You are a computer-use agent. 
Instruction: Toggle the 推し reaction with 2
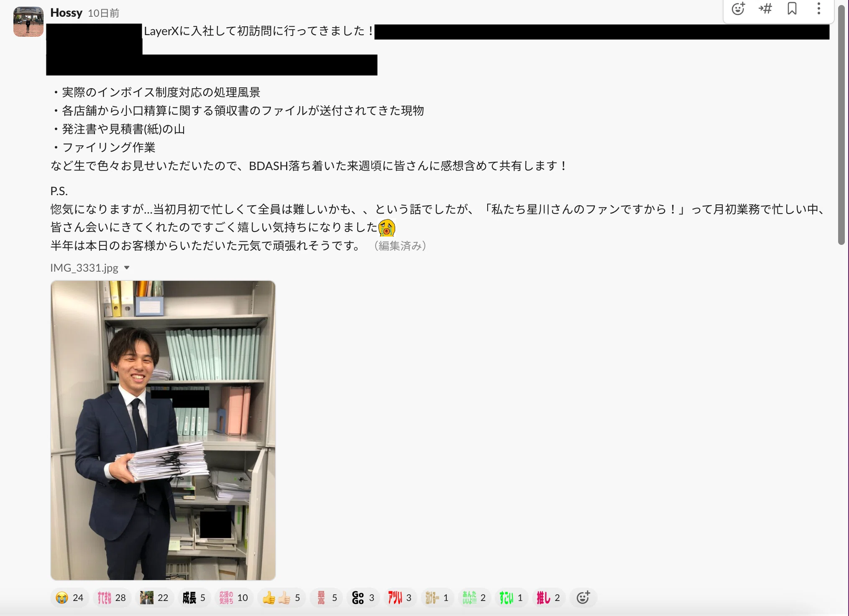pyautogui.click(x=548, y=598)
